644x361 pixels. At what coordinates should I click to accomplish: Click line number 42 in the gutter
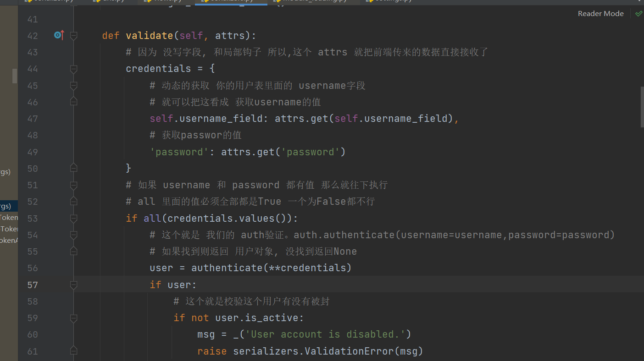[33, 36]
